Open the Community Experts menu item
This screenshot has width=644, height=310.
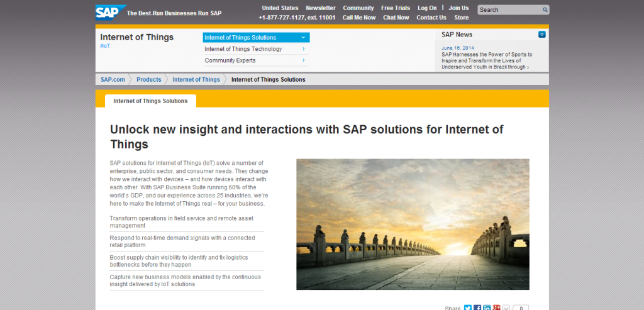click(230, 60)
